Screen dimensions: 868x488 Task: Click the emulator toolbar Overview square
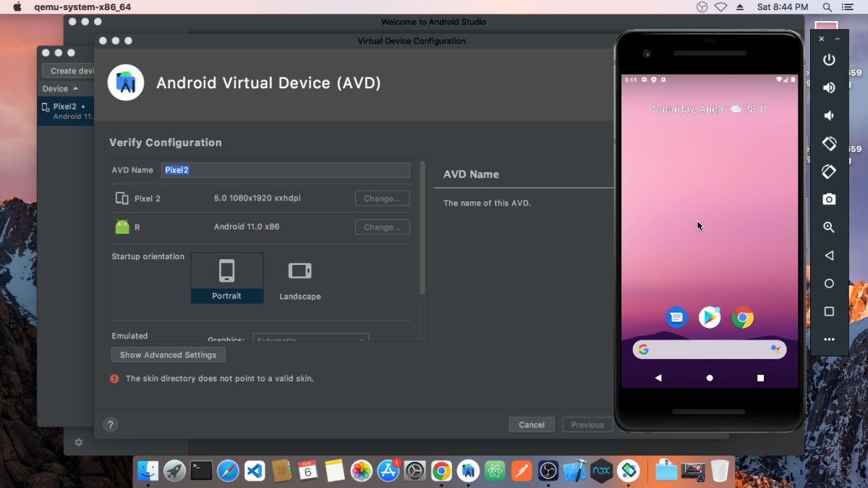click(829, 311)
